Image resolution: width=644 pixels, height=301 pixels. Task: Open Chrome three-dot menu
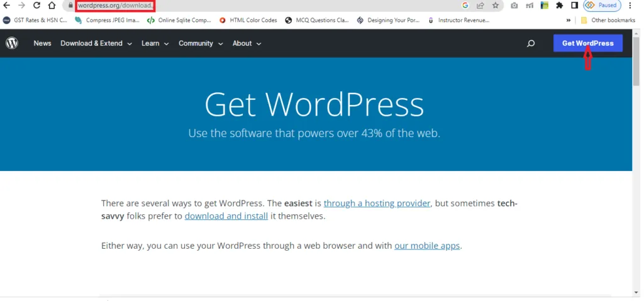(x=630, y=5)
